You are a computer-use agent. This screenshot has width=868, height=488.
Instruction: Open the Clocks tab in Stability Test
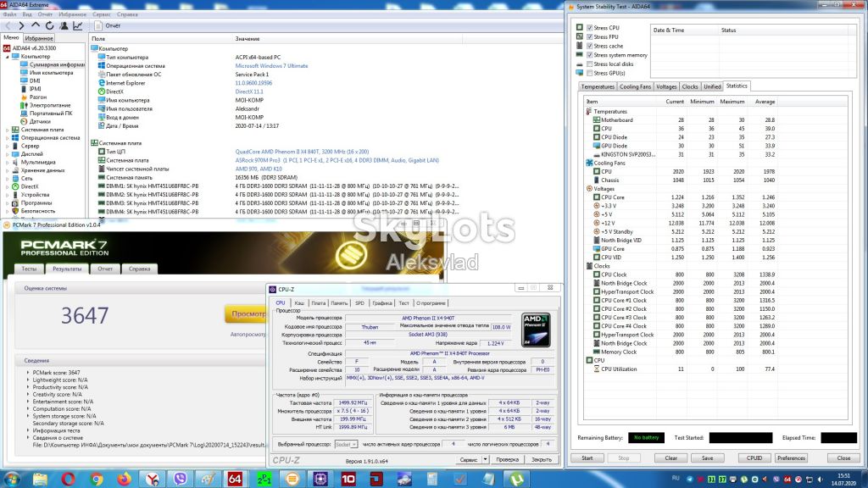(690, 86)
